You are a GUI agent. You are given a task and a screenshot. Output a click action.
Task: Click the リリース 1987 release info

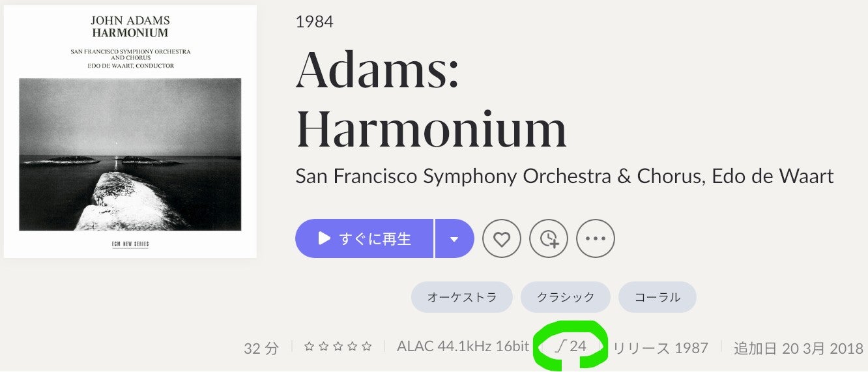pyautogui.click(x=660, y=348)
